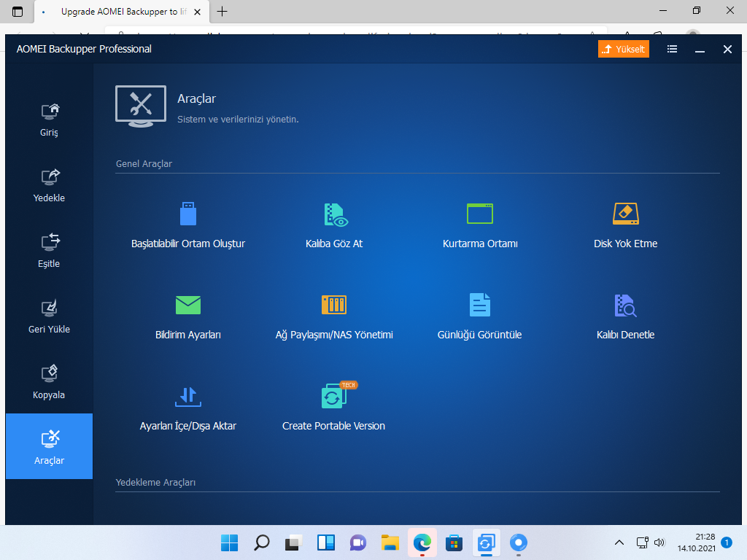Open Microsoft Store from taskbar
Image resolution: width=747 pixels, height=560 pixels.
click(x=454, y=542)
